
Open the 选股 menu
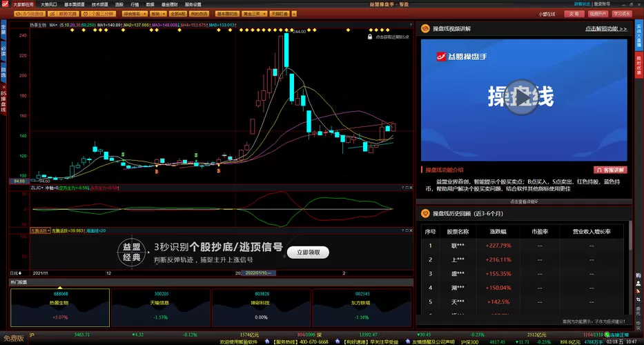tap(119, 5)
